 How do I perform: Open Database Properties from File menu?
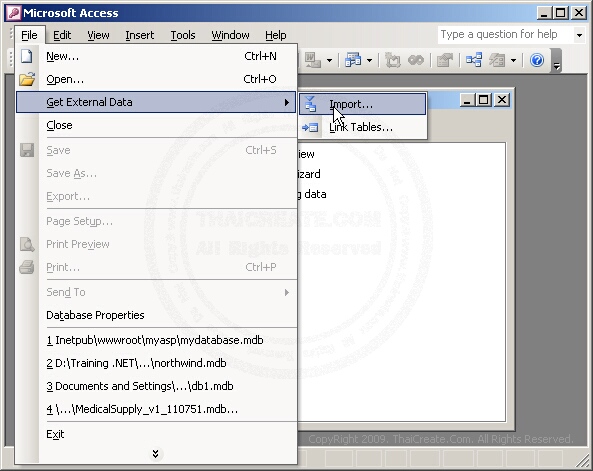(156, 315)
